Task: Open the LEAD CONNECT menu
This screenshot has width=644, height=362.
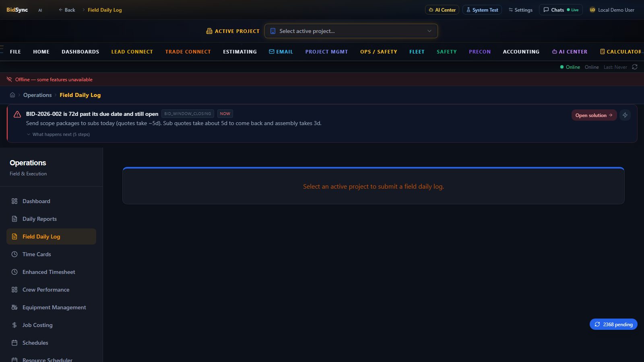Action: pyautogui.click(x=132, y=51)
